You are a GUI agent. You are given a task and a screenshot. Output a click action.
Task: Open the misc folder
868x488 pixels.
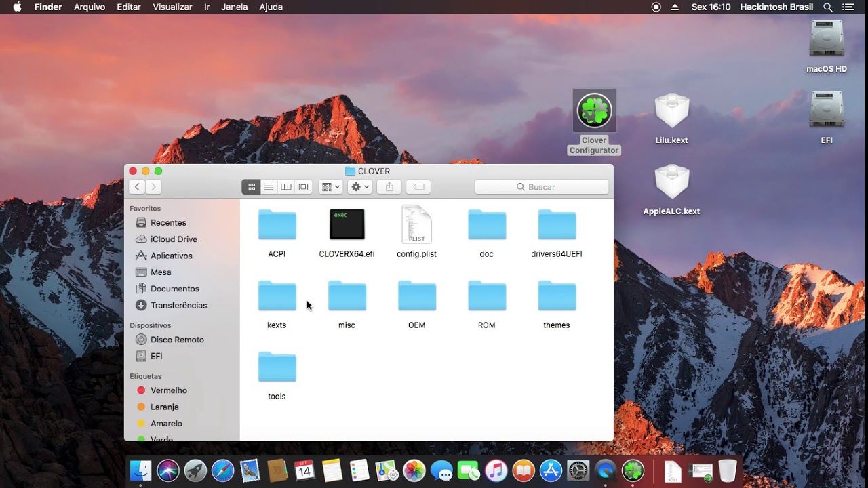pyautogui.click(x=347, y=296)
